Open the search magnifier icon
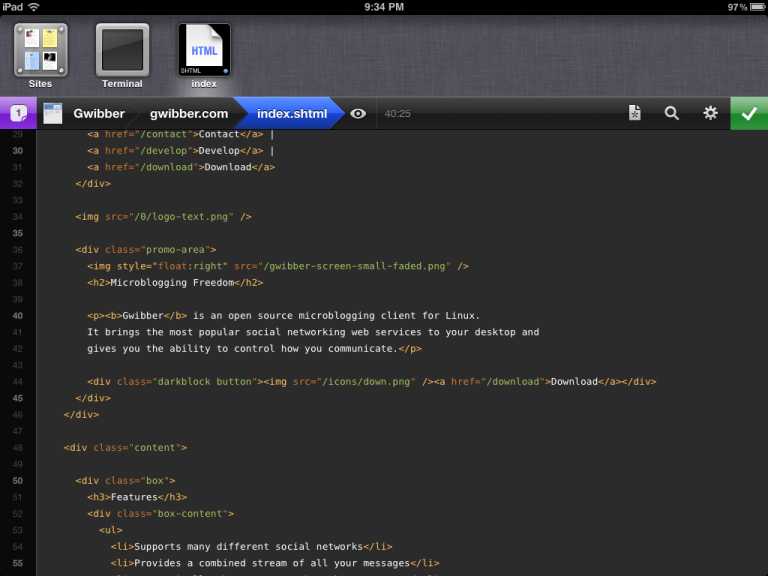 coord(672,113)
